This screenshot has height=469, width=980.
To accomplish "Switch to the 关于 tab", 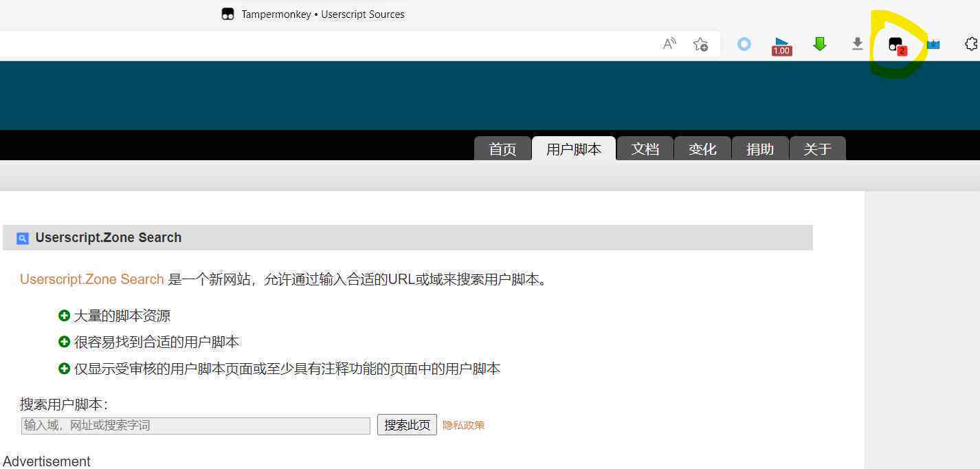I will [x=818, y=149].
